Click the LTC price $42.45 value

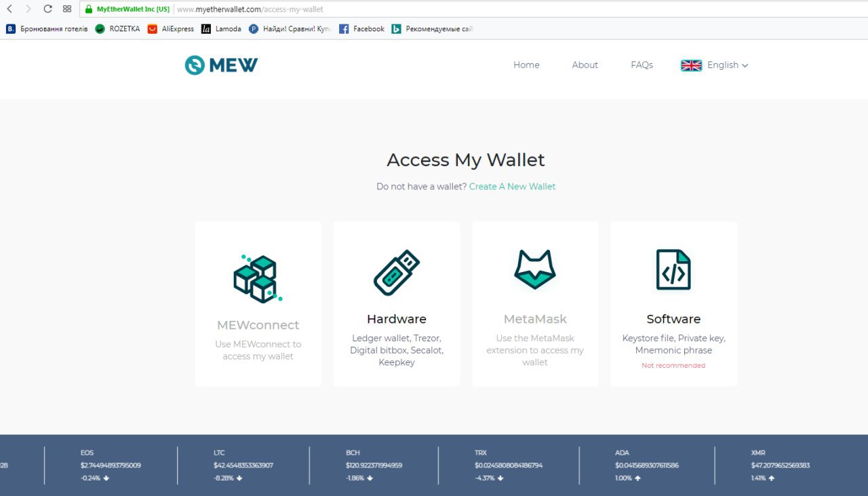pyautogui.click(x=244, y=465)
